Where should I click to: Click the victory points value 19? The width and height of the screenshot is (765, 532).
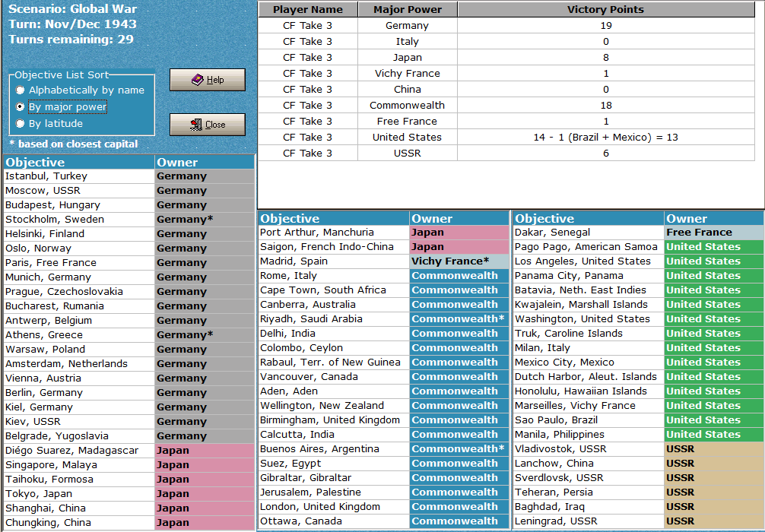pyautogui.click(x=606, y=25)
